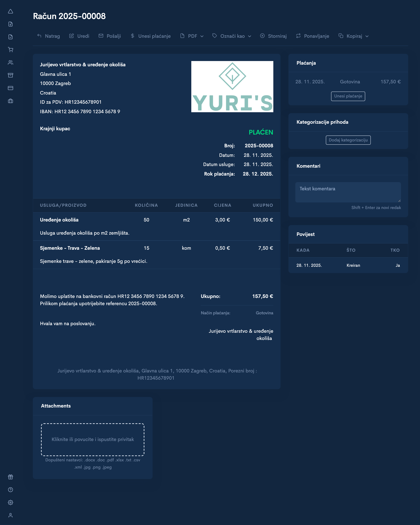Open the new invoice icon in sidebar
This screenshot has height=525, width=420.
click(10, 24)
